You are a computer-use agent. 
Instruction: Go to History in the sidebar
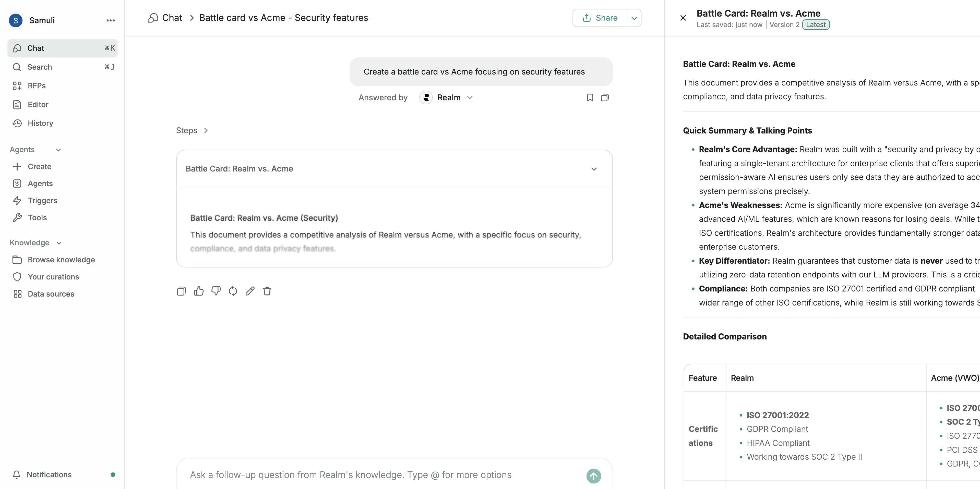[x=40, y=123]
